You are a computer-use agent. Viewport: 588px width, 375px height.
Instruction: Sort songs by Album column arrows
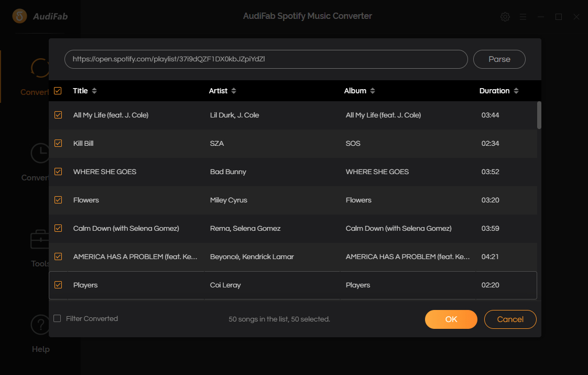tap(373, 90)
